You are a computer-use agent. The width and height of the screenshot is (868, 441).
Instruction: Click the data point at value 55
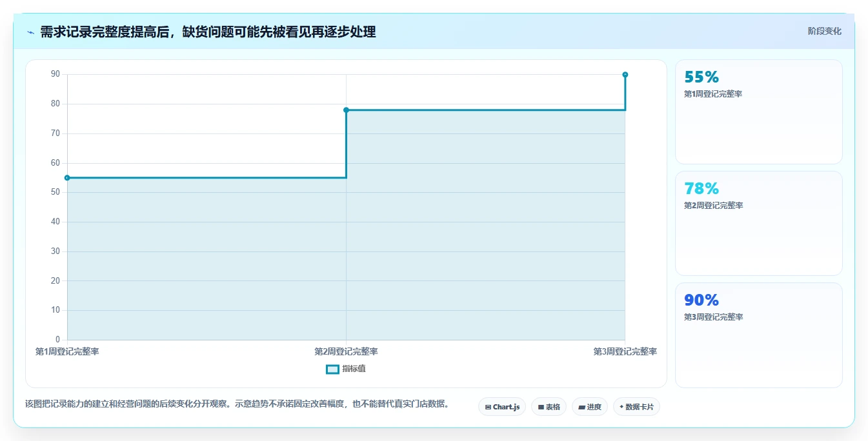pos(67,177)
